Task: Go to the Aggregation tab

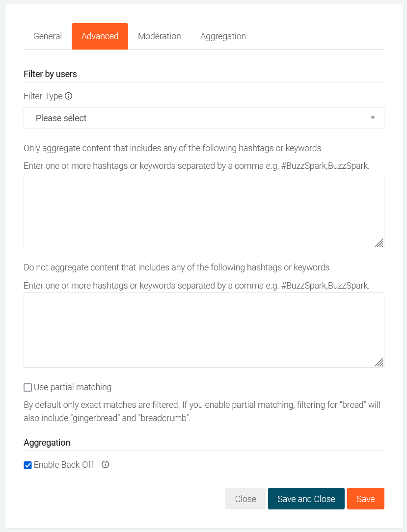Action: coord(223,36)
